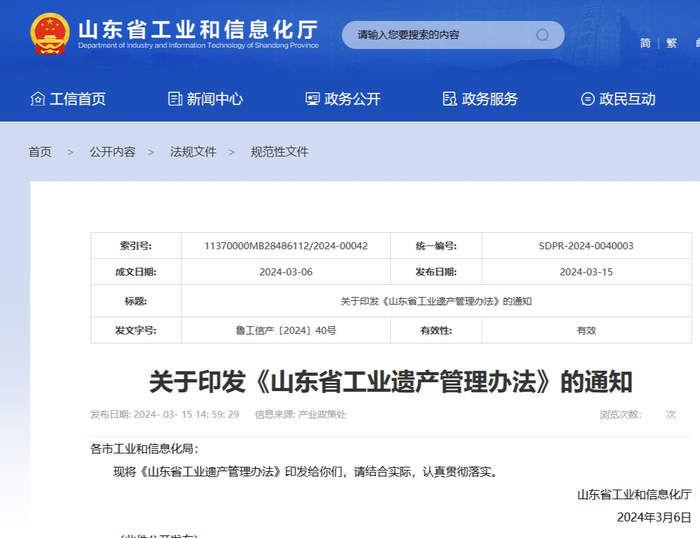Click the salutation 各市工业和信息化局
Viewport: 700px width, 538px height.
pyautogui.click(x=144, y=449)
